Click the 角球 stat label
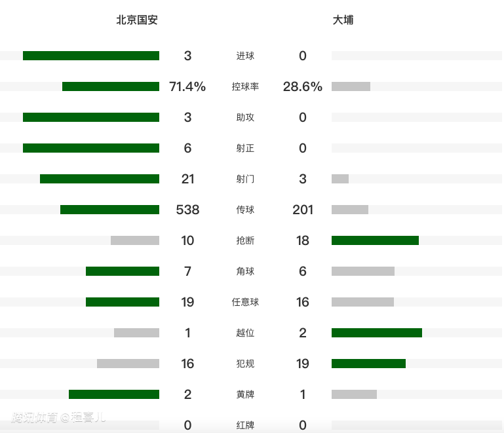The image size is (504, 433). [245, 272]
